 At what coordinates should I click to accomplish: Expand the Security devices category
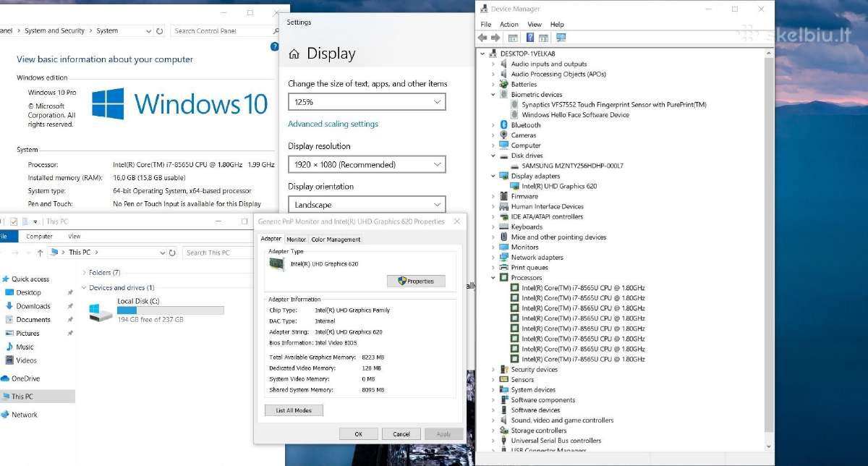pos(494,370)
